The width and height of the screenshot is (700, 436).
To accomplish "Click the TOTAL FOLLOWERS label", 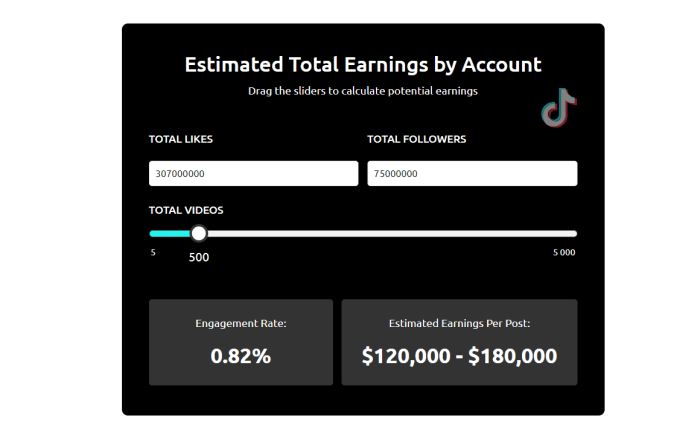I will pos(416,140).
